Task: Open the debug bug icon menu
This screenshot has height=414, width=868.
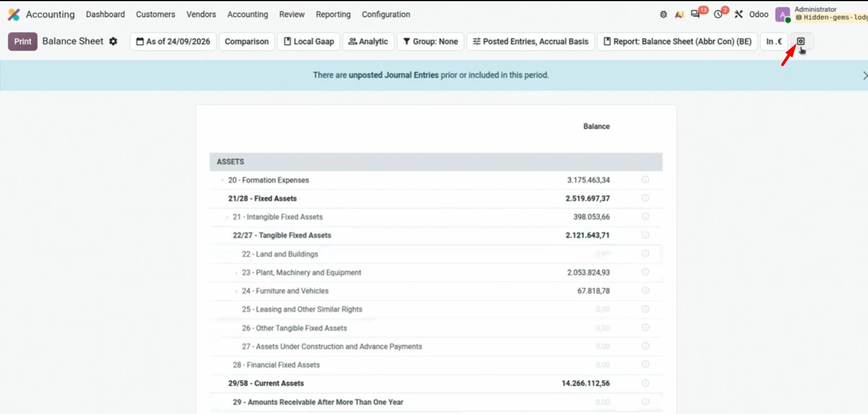Action: [x=663, y=15]
